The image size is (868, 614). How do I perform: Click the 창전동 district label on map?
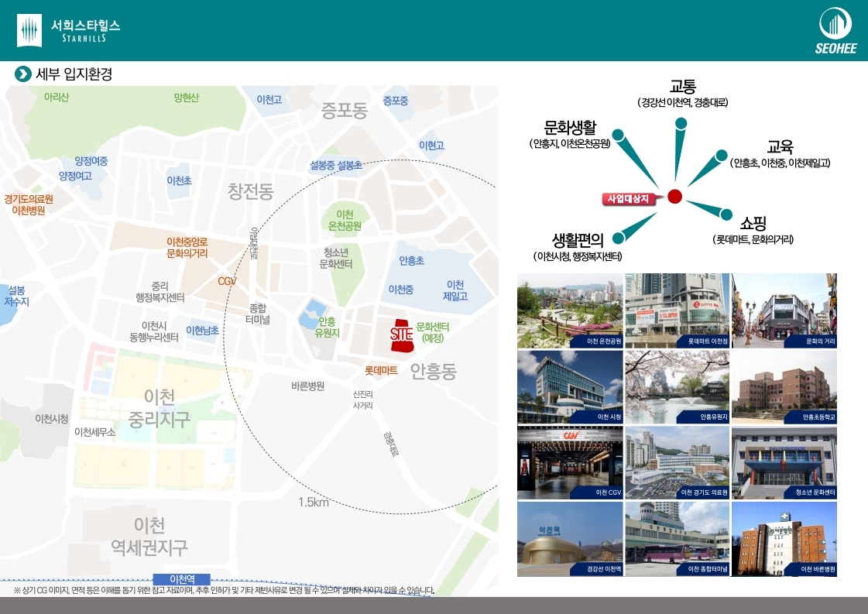[251, 191]
